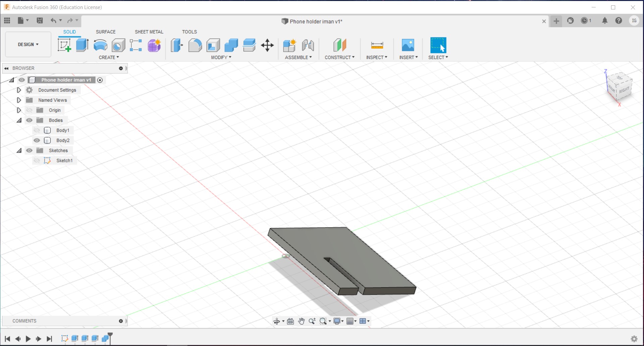Image resolution: width=644 pixels, height=346 pixels.
Task: Toggle visibility of Phone holder iman v1 component
Action: tap(22, 80)
